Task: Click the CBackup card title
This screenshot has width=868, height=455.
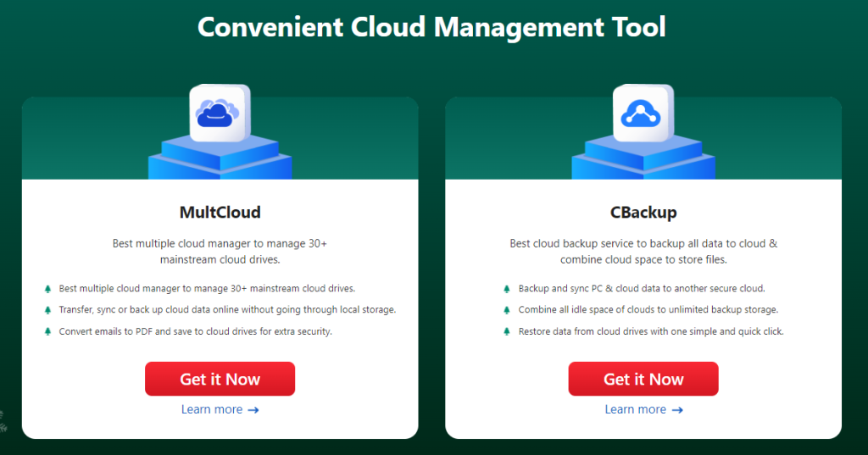Action: (643, 212)
